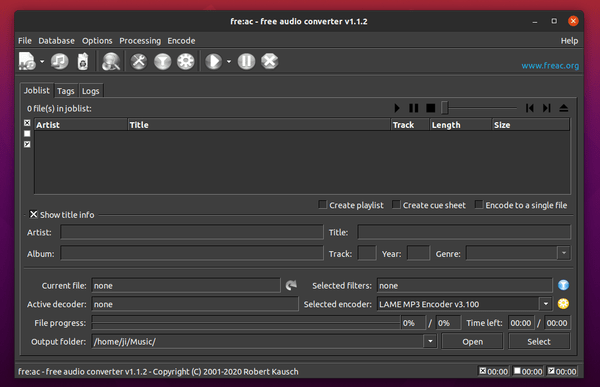Expand the Output folder dropdown arrow
Viewport: 600px width, 387px height.
click(430, 341)
